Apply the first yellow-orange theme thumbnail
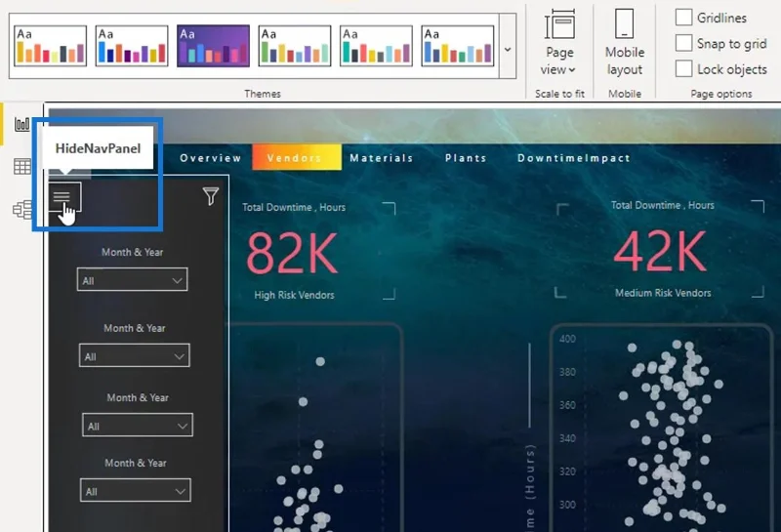The height and width of the screenshot is (532, 781). click(51, 46)
